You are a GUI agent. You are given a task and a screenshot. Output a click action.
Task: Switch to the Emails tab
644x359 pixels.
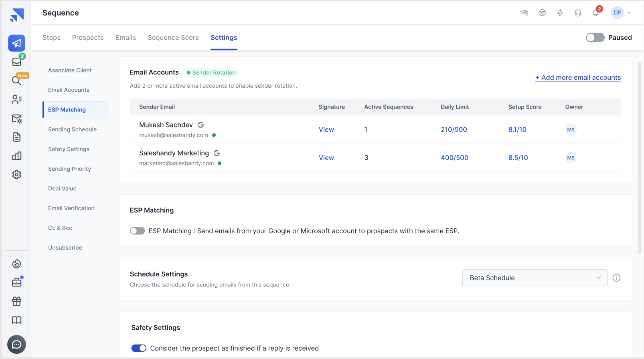(x=126, y=38)
